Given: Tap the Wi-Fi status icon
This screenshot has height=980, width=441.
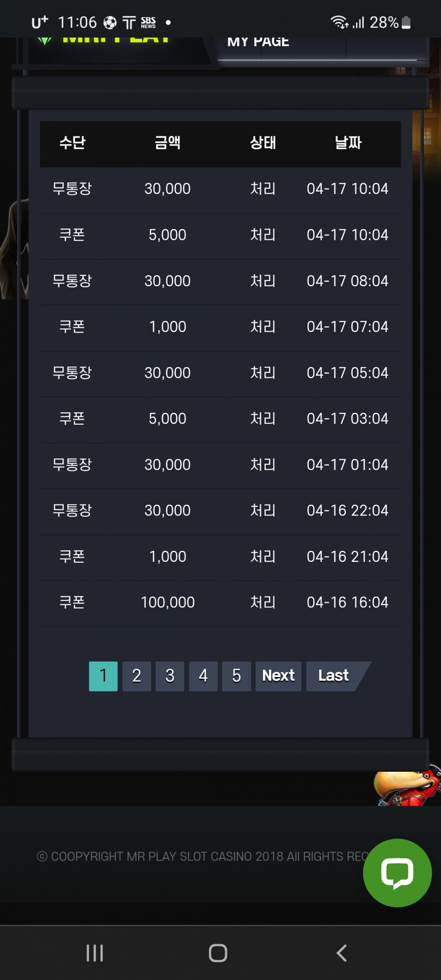Looking at the screenshot, I should [339, 22].
